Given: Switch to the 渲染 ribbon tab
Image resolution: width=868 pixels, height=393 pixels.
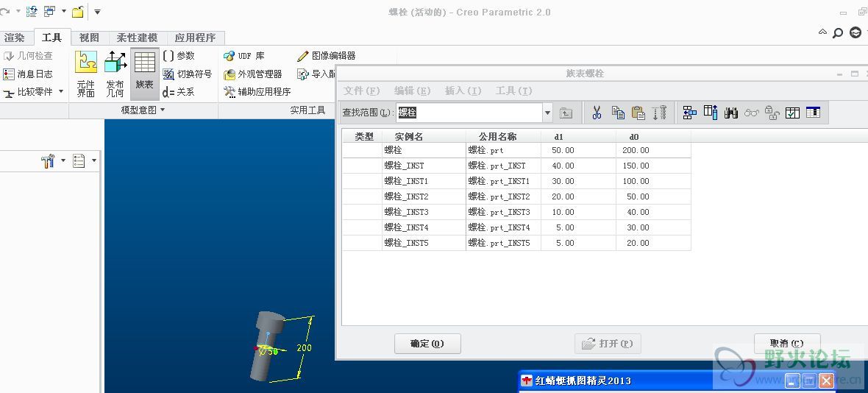Looking at the screenshot, I should [x=15, y=38].
